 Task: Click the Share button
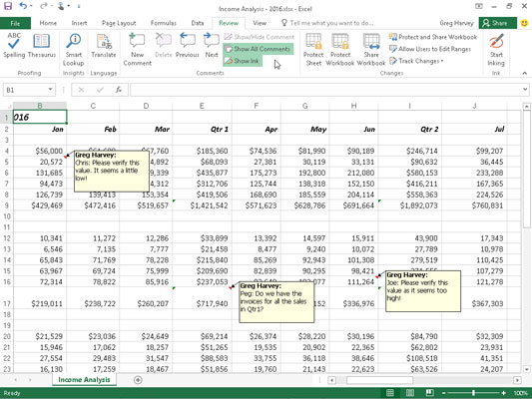497,23
